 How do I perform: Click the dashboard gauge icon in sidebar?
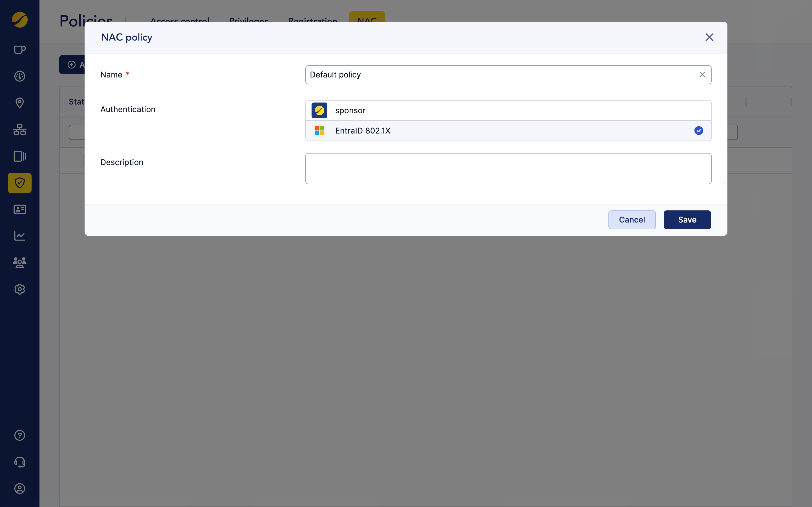[19, 76]
